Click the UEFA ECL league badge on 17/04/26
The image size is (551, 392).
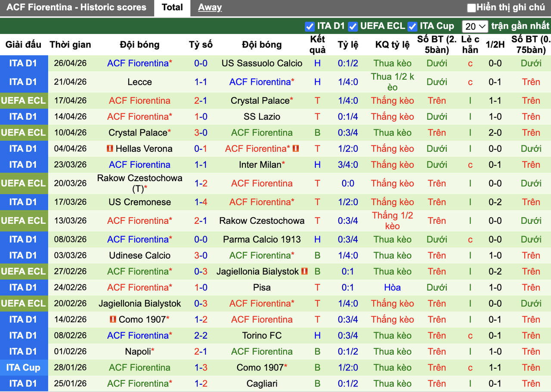(x=23, y=101)
